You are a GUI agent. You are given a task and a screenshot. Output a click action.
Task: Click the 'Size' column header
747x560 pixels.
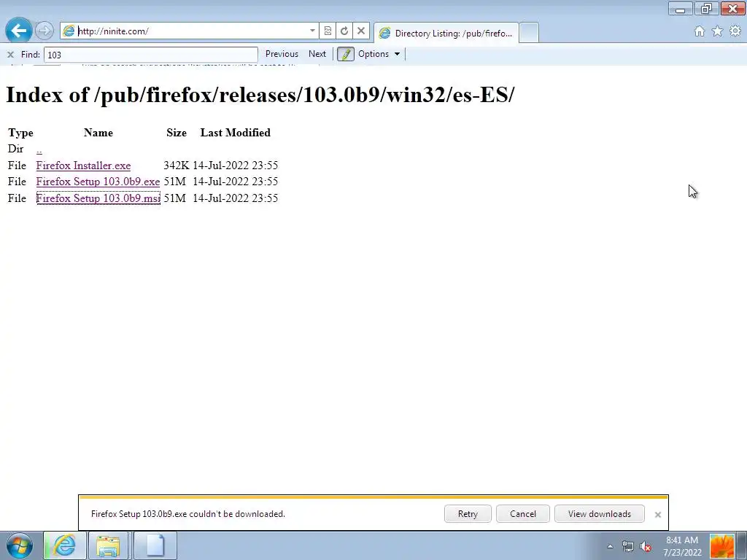[177, 133]
